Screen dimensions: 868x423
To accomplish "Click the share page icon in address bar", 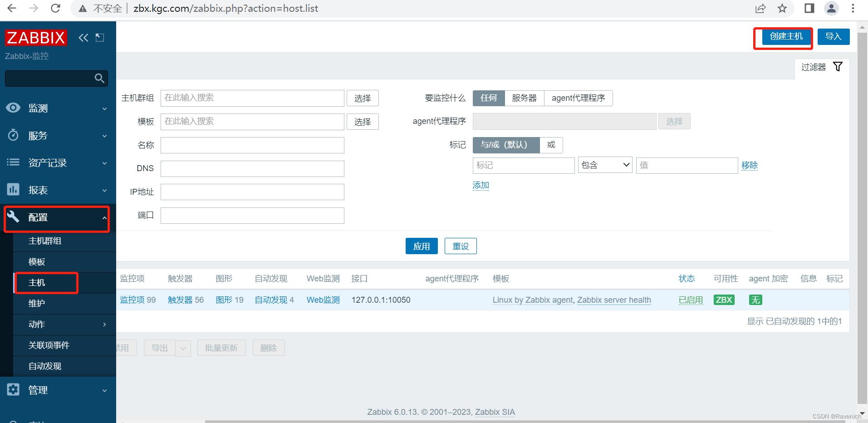I will pos(760,8).
